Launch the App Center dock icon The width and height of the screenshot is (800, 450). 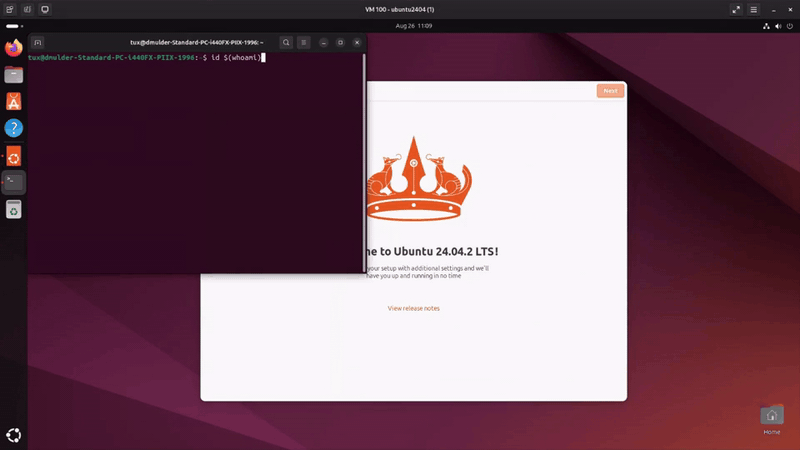pyautogui.click(x=14, y=102)
